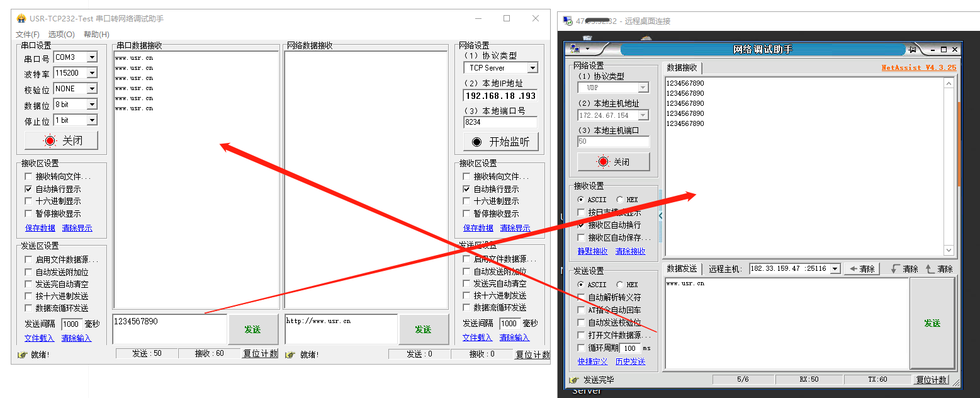Click 发送 beside http://www.usr.cn field
The image size is (980, 398).
tap(423, 329)
